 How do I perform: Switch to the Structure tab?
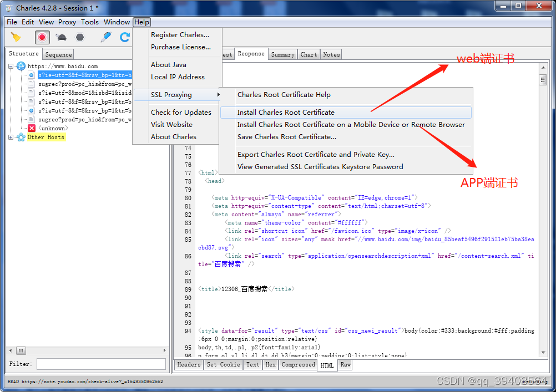23,54
